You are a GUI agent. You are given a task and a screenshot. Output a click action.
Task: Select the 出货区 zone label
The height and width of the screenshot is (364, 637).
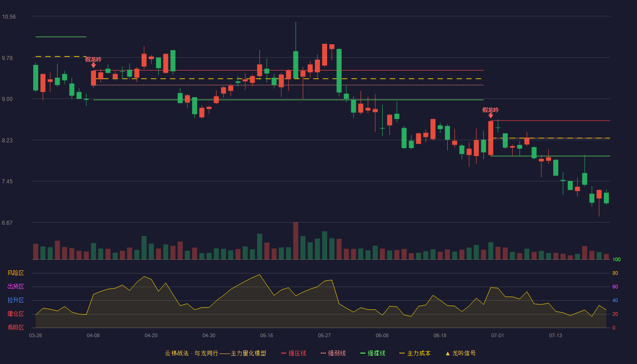point(15,287)
